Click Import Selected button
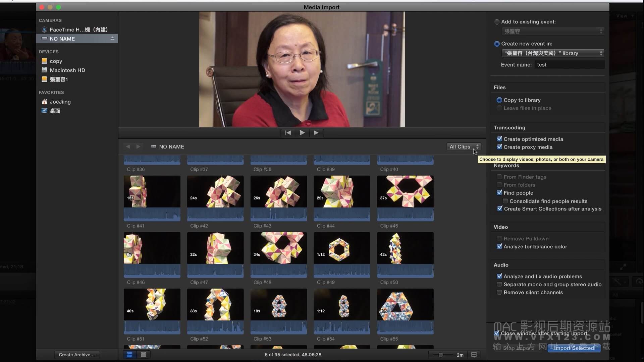644x362 pixels. [574, 348]
